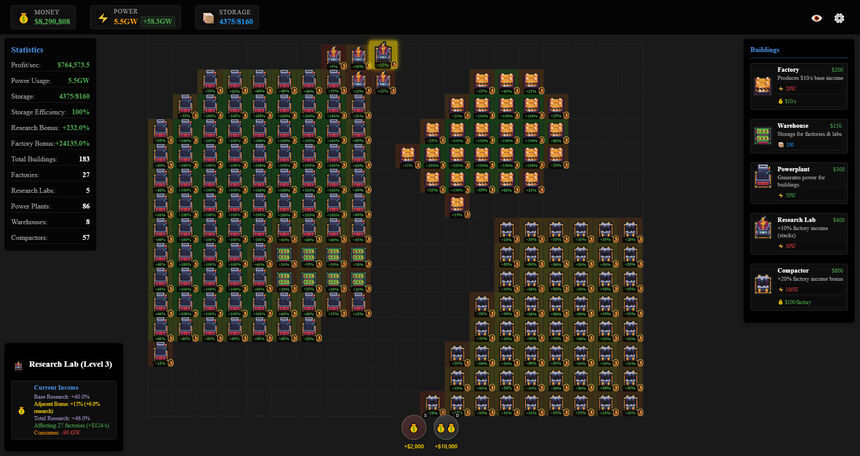Image resolution: width=860 pixels, height=456 pixels.
Task: Click the yellow-highlighted Research Lab on the grid
Action: pyautogui.click(x=382, y=55)
